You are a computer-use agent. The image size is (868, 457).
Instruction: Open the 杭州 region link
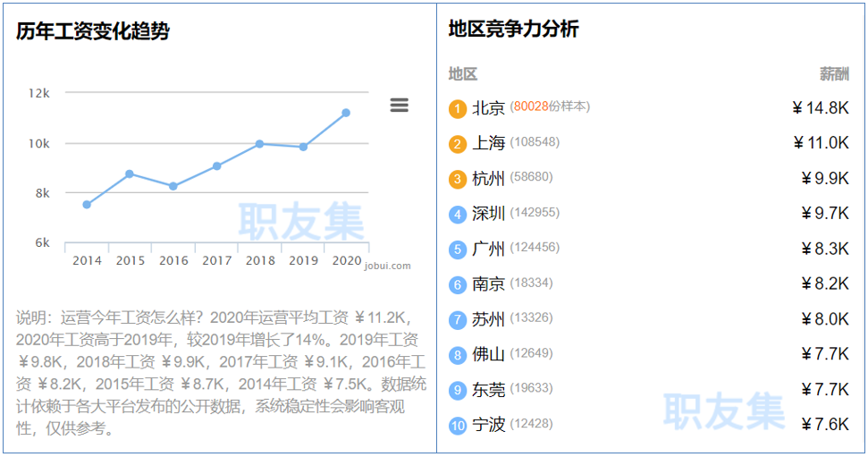coord(488,178)
